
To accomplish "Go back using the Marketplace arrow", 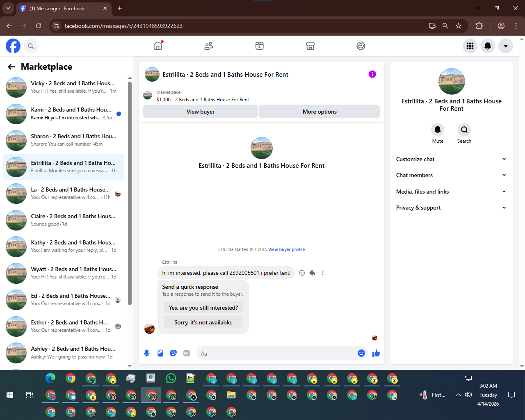I will (11, 67).
